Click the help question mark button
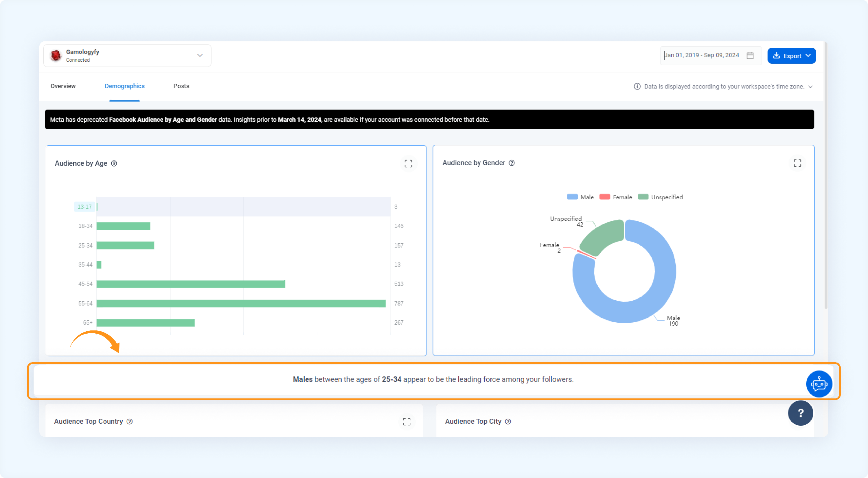Viewport: 868px width, 478px height. 801,413
